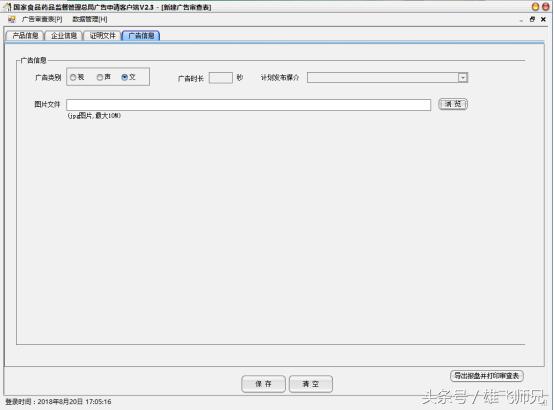This screenshot has width=554, height=410.
Task: Select the 视 ad type radio button
Action: pyautogui.click(x=73, y=77)
